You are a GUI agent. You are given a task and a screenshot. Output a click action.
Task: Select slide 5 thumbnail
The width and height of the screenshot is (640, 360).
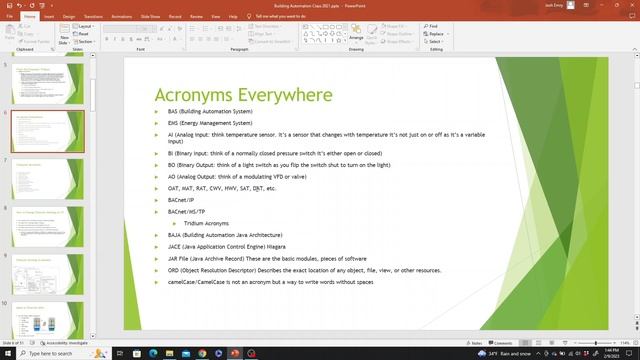[48, 84]
